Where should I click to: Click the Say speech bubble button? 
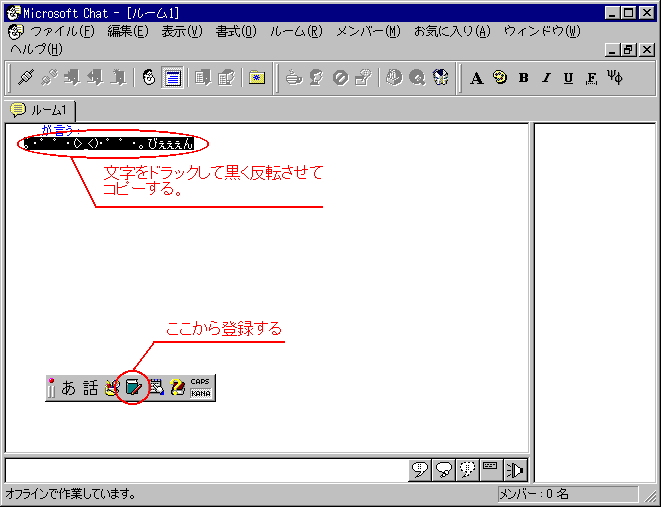click(420, 470)
